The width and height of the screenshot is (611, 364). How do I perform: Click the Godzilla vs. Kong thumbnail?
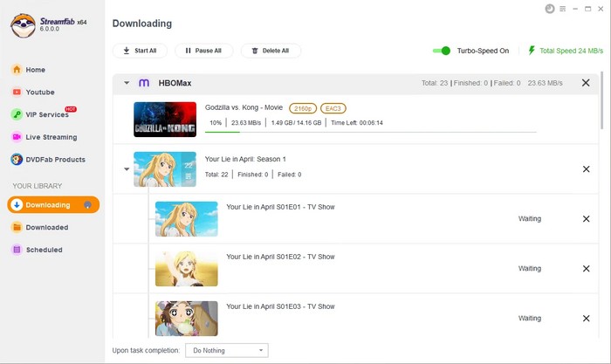pyautogui.click(x=165, y=120)
